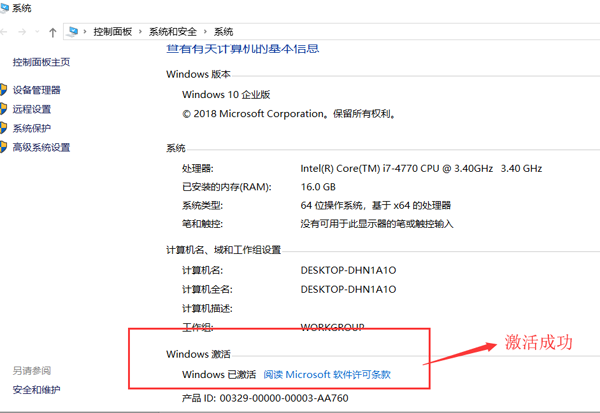Expand chevron before 控制面板 breadcrumb
Screen dimensions: 600x413
[x=85, y=32]
